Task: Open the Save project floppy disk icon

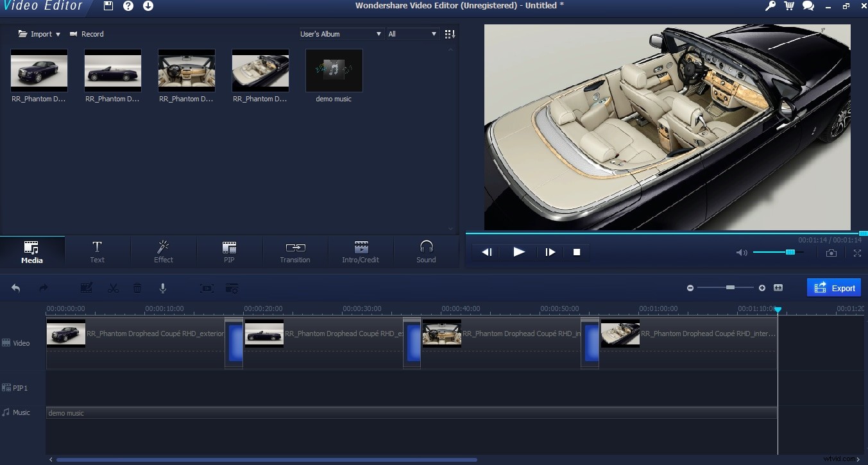Action: [x=107, y=6]
